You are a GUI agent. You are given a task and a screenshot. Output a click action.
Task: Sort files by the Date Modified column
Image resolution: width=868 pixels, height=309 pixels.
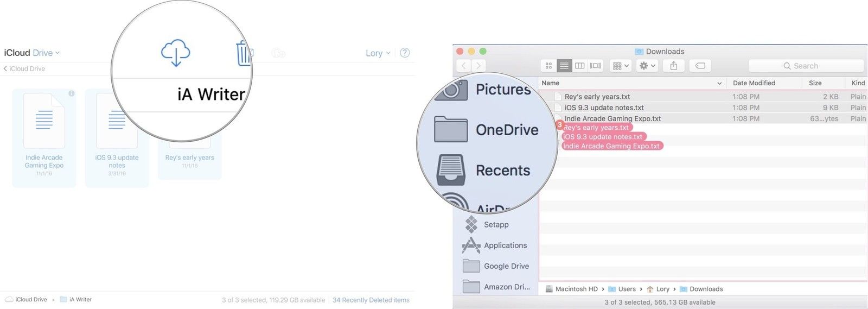[x=754, y=83]
